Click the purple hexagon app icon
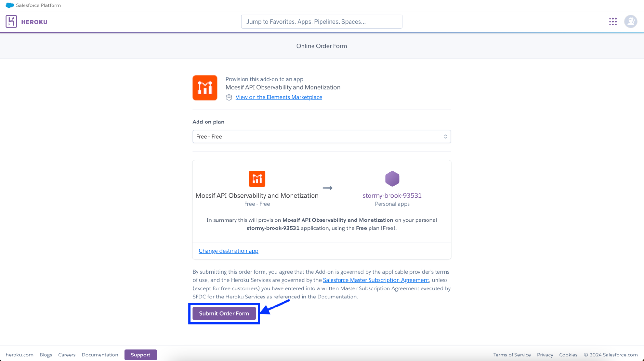644x361 pixels. 392,179
